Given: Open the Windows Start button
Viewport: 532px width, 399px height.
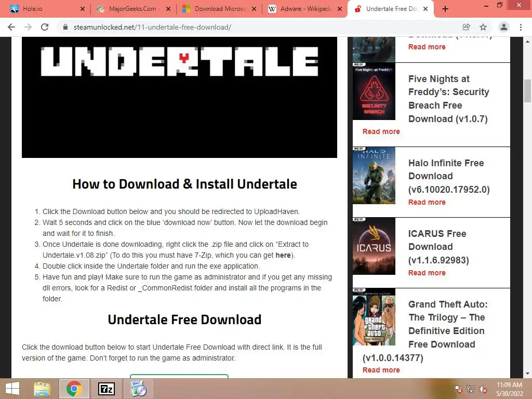Looking at the screenshot, I should click(12, 389).
